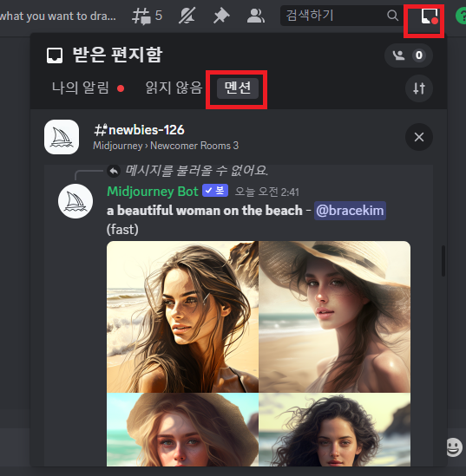Viewport: 466px width, 476px height.
Task: Open the emoji picker smiley icon
Action: (455, 447)
